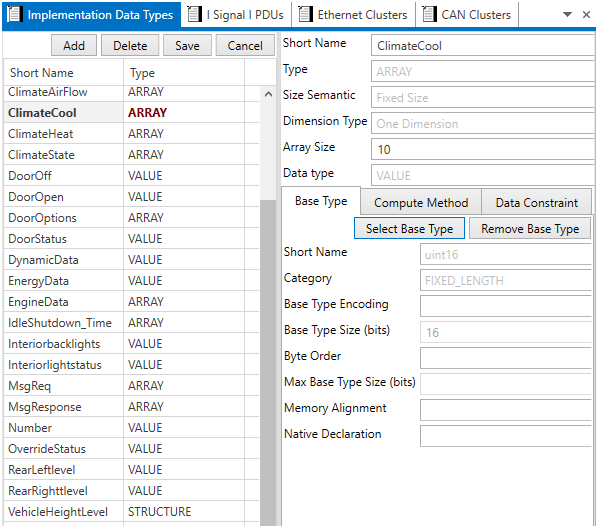Click the Array Size input field

[x=483, y=149]
